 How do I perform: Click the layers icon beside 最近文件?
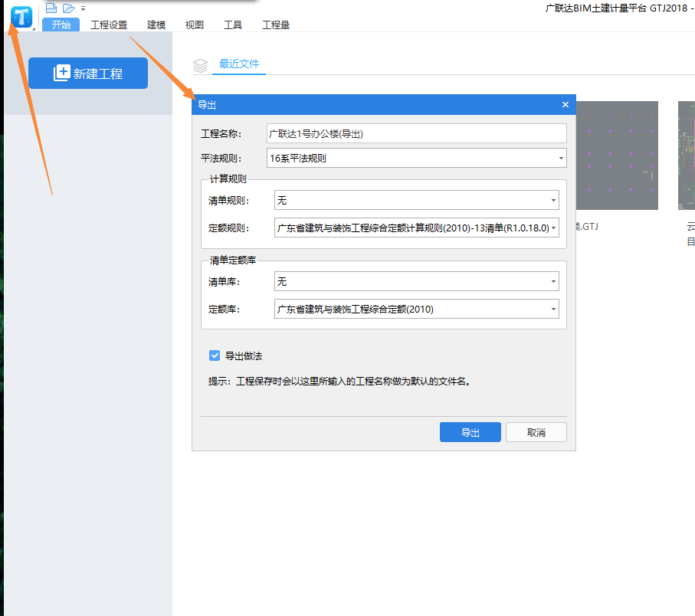pos(200,66)
